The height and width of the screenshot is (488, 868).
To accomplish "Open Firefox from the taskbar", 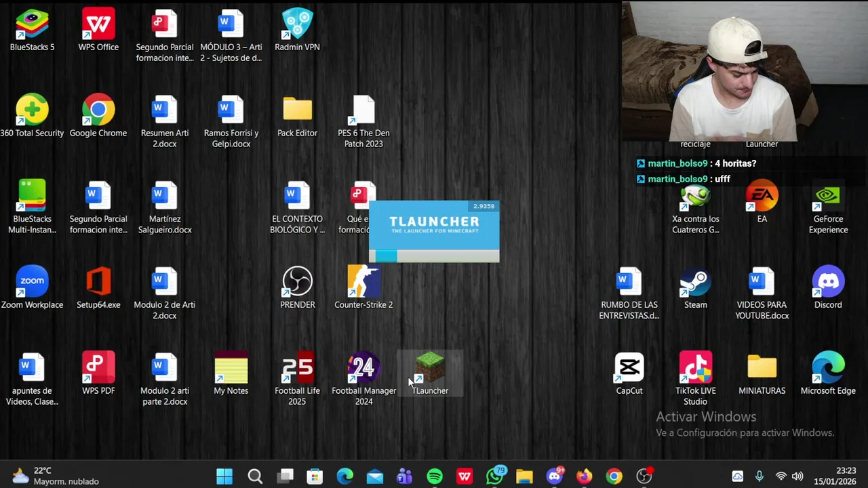I will [584, 476].
